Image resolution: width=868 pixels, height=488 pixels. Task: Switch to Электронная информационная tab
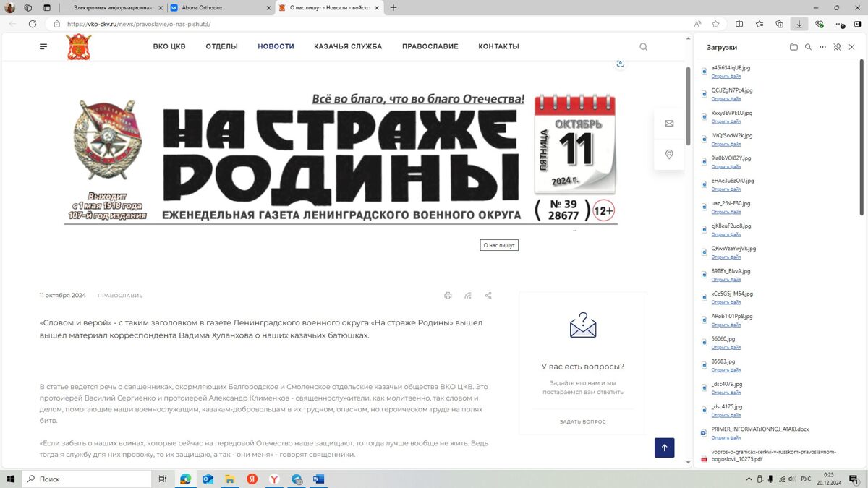click(111, 7)
